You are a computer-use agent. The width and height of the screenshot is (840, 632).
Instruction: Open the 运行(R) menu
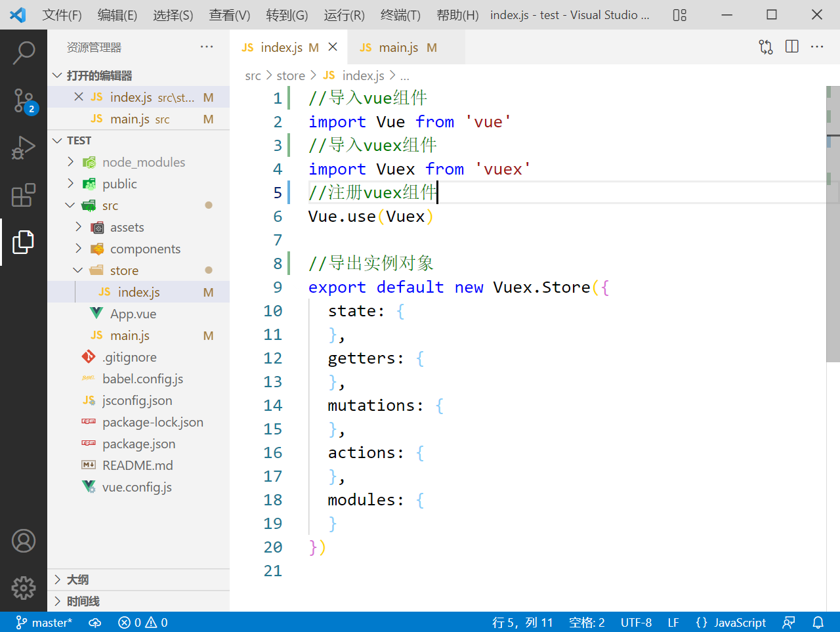click(x=344, y=15)
